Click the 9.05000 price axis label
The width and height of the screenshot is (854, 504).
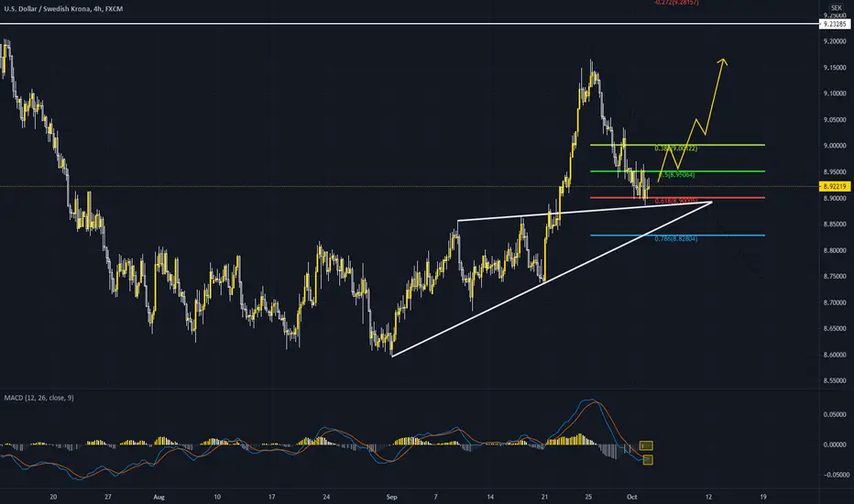click(835, 120)
